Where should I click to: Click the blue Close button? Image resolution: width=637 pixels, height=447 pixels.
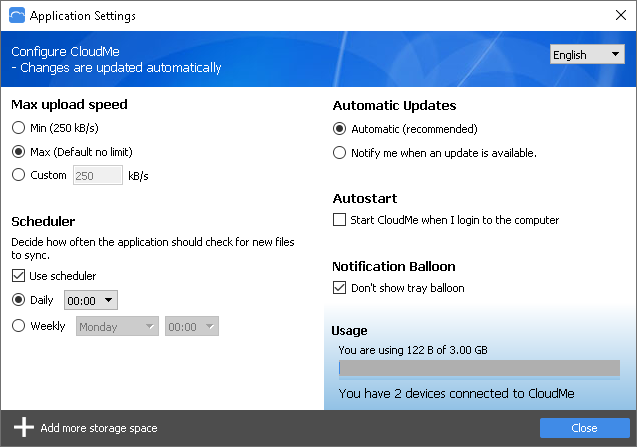click(x=585, y=428)
